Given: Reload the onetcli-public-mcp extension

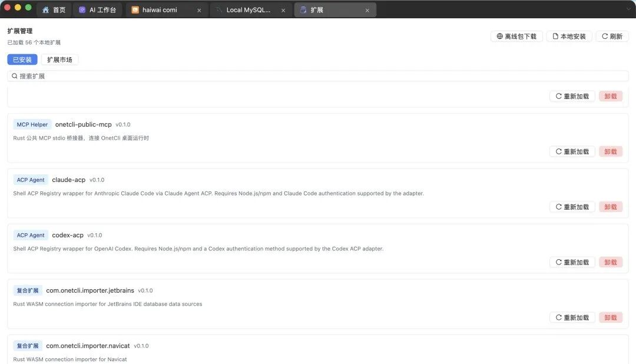Looking at the screenshot, I should tap(572, 151).
